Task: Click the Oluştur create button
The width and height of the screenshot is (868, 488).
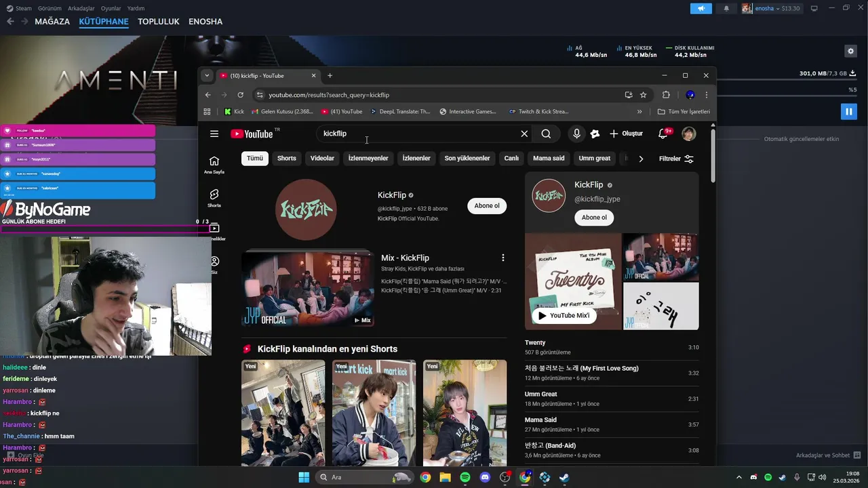Action: pos(626,134)
